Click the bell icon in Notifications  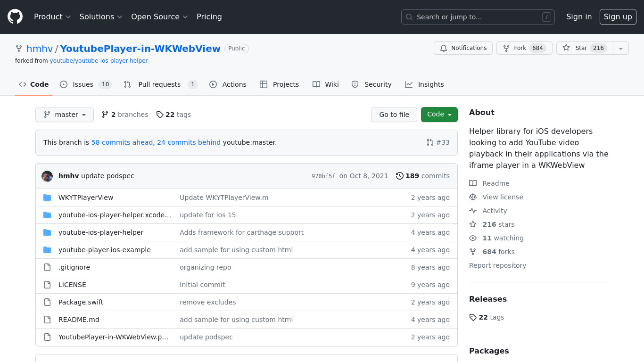(444, 48)
